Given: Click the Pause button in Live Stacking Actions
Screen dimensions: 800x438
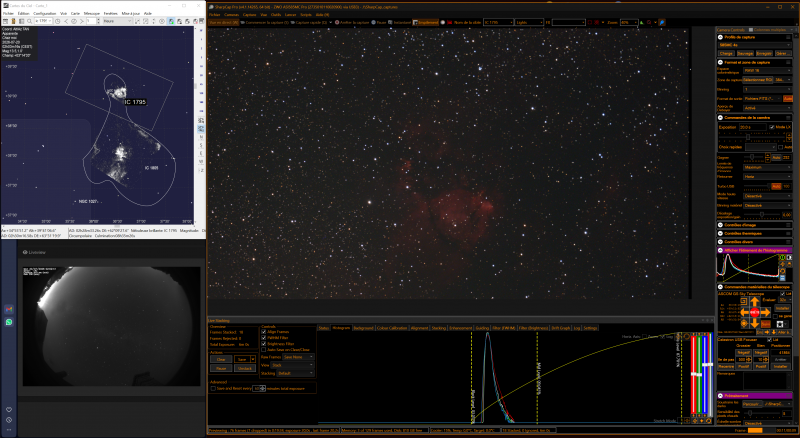Looking at the screenshot, I should point(221,368).
